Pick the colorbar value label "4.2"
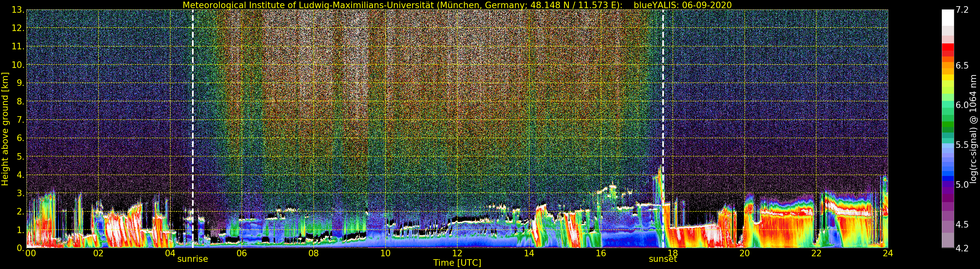 click(x=962, y=248)
